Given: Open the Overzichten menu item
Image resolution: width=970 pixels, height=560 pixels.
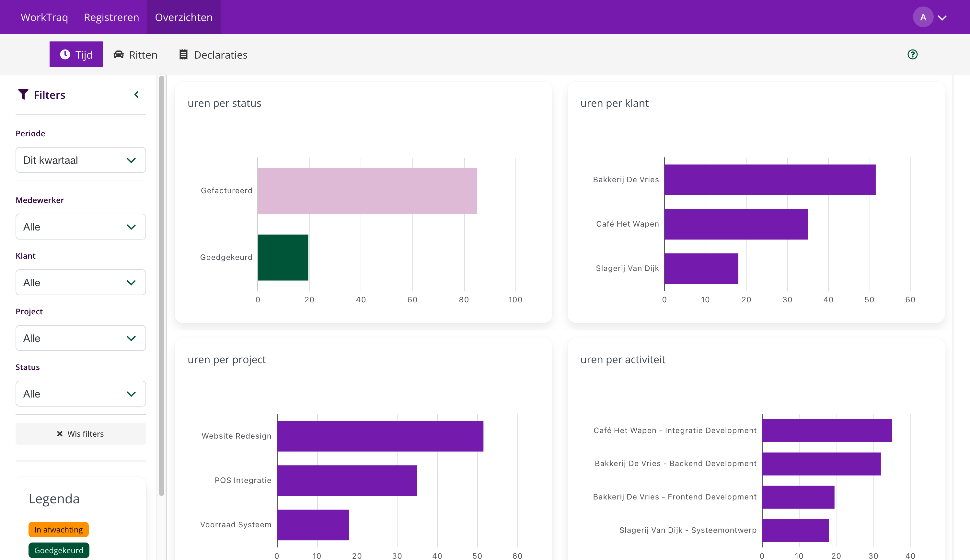Looking at the screenshot, I should pos(184,17).
